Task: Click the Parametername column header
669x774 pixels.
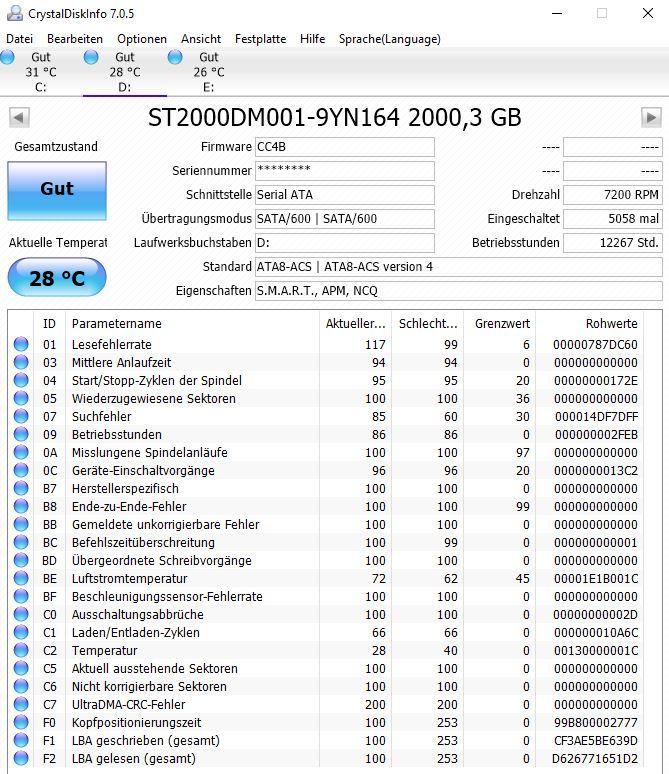Action: [x=193, y=324]
